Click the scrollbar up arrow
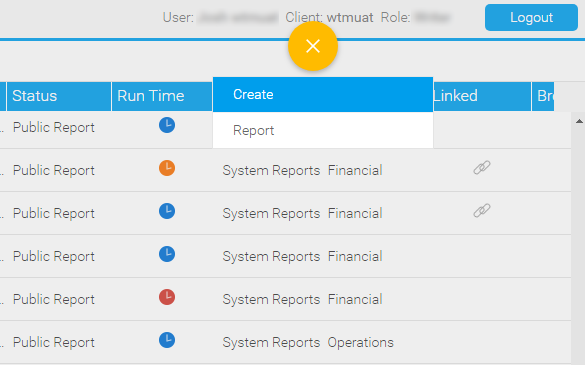585x365 pixels. (x=579, y=121)
